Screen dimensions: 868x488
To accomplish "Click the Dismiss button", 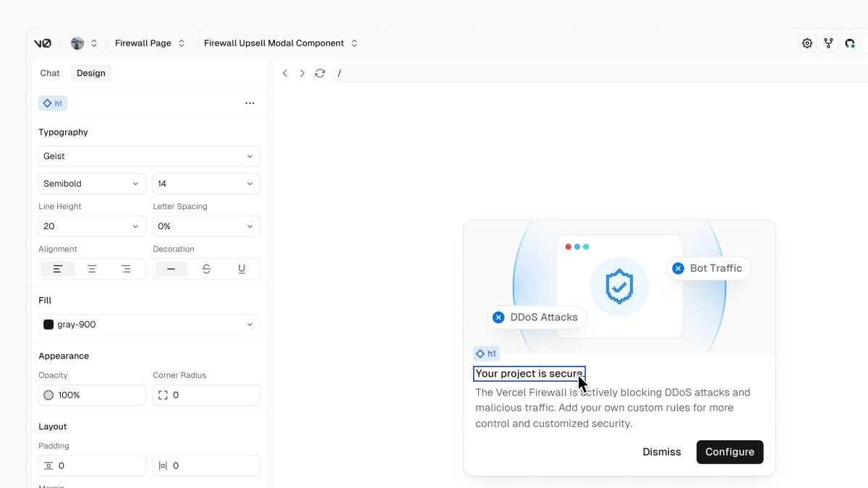I will click(x=662, y=452).
